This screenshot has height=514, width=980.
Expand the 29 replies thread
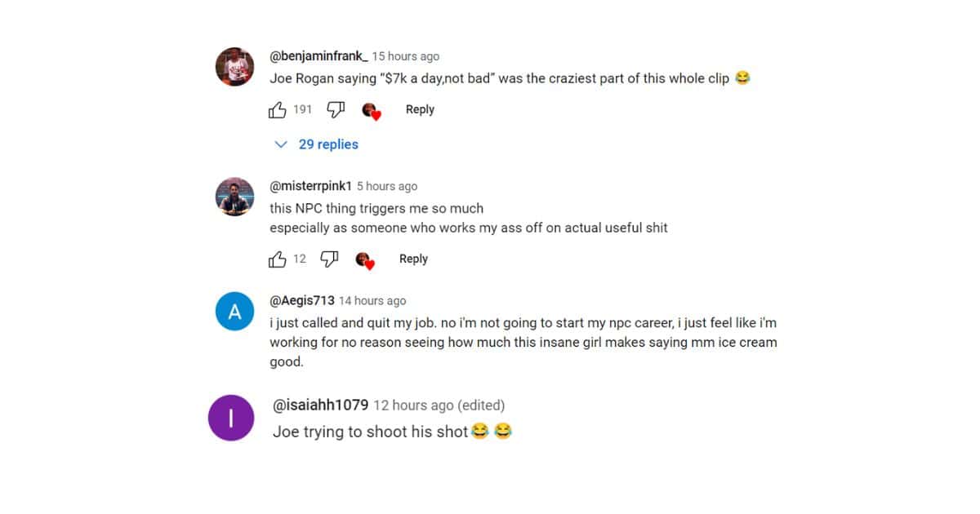329,144
